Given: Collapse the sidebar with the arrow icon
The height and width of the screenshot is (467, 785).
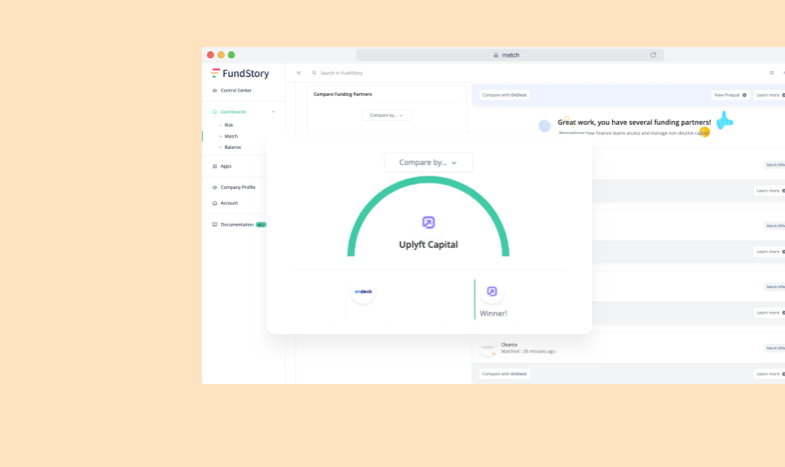Looking at the screenshot, I should [x=299, y=73].
